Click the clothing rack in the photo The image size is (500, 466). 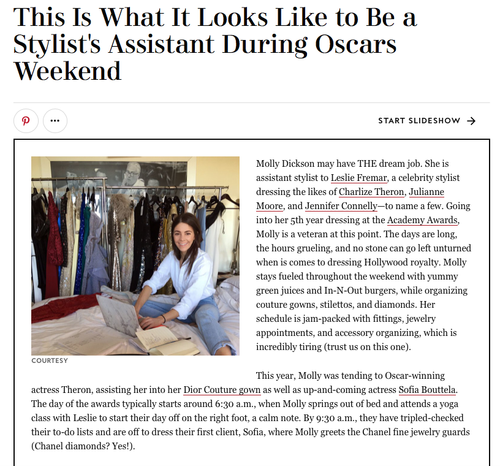tap(133, 233)
